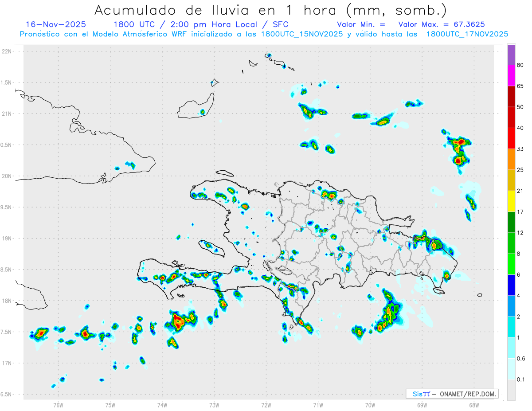Click the "Valor Min. =" label
The height and width of the screenshot is (411, 532).
[361, 24]
